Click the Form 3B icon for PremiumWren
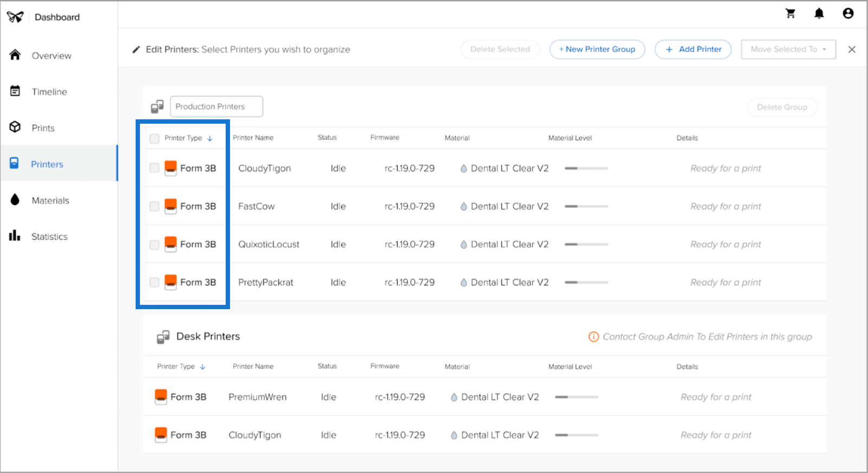 [x=161, y=397]
